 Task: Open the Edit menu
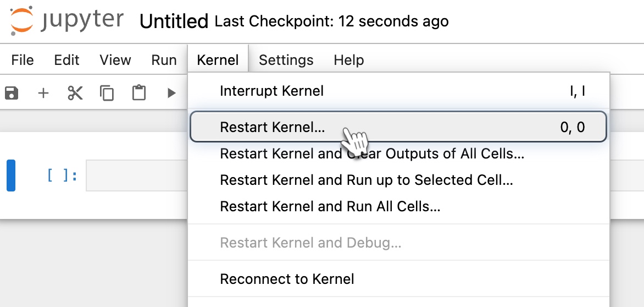click(x=66, y=60)
